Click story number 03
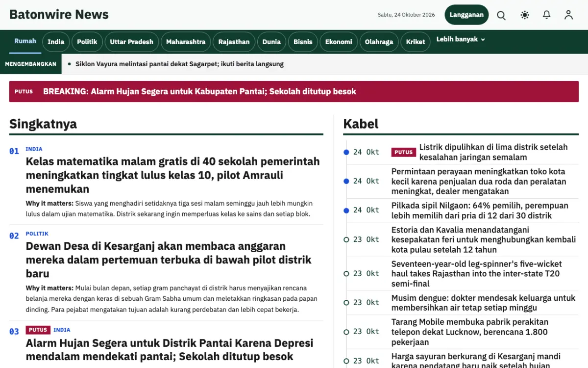 pyautogui.click(x=14, y=332)
